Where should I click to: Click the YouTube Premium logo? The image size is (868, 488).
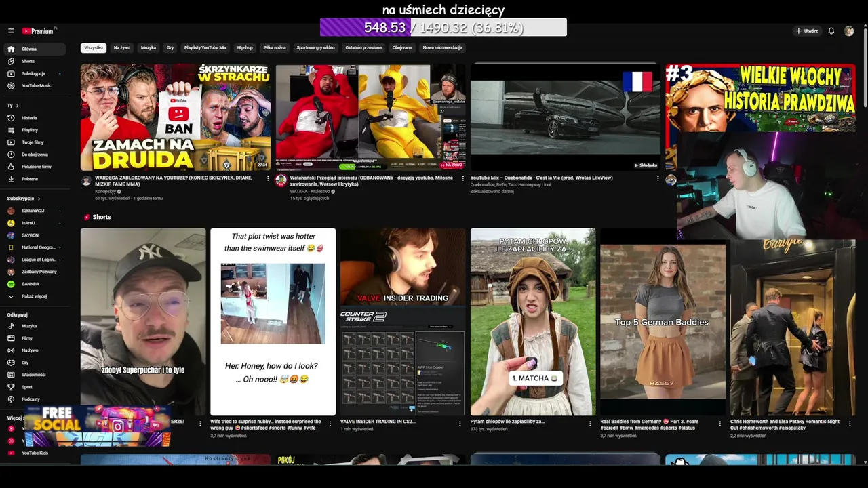tap(39, 31)
